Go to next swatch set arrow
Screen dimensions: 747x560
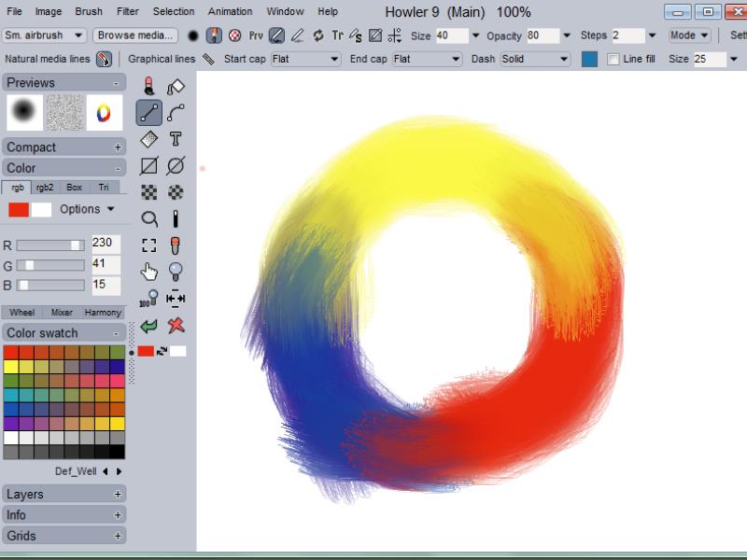tap(120, 471)
